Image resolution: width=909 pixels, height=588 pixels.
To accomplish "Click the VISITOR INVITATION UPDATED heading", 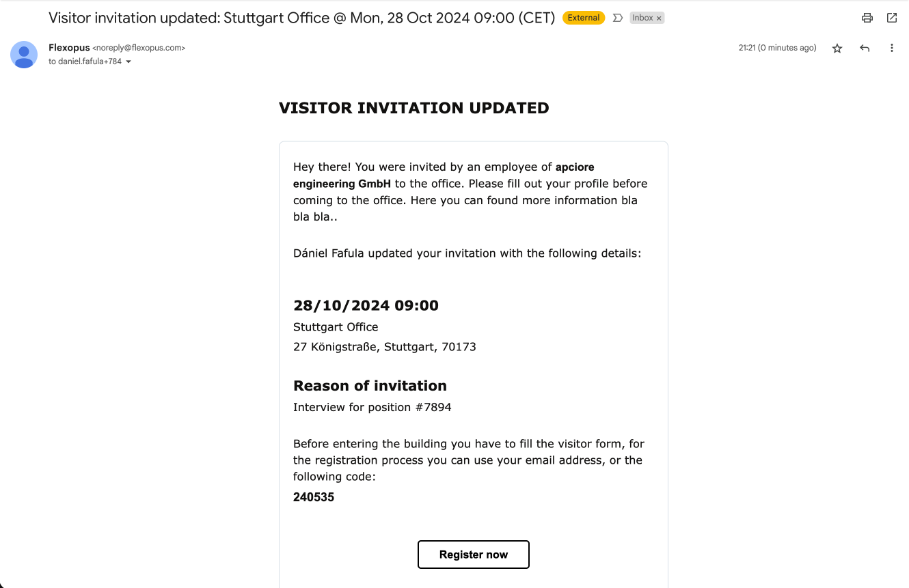I will pos(413,108).
